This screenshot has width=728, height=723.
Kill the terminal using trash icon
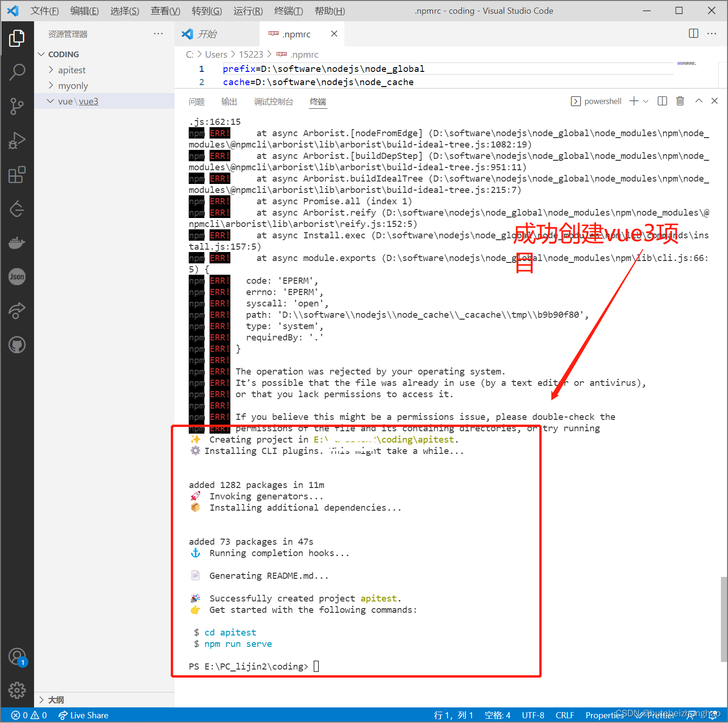(x=680, y=101)
